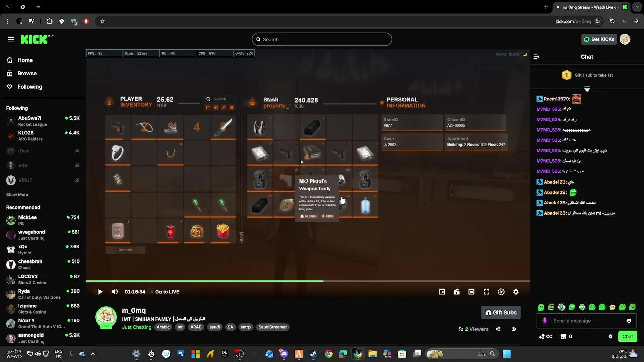Toggle theater mode in player

tap(471, 292)
